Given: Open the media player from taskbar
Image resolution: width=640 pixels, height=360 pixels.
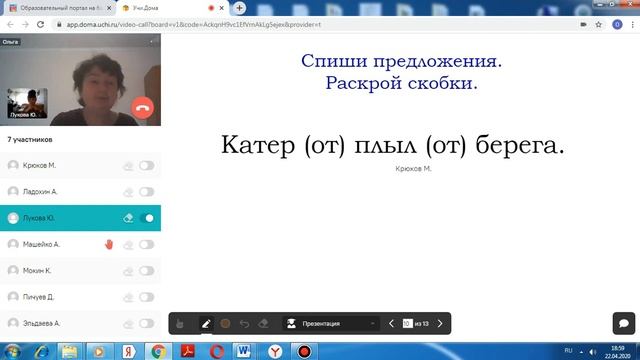Looking at the screenshot, I should pos(98,351).
